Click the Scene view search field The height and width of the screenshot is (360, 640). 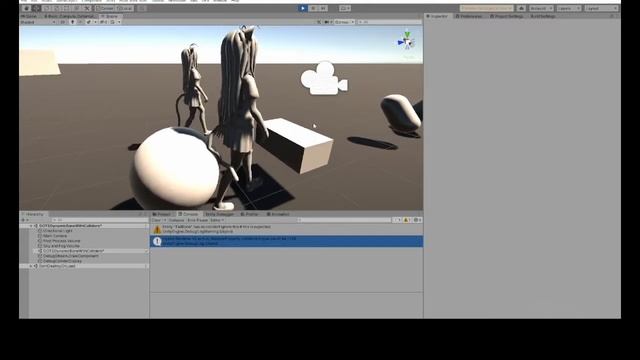[x=390, y=22]
